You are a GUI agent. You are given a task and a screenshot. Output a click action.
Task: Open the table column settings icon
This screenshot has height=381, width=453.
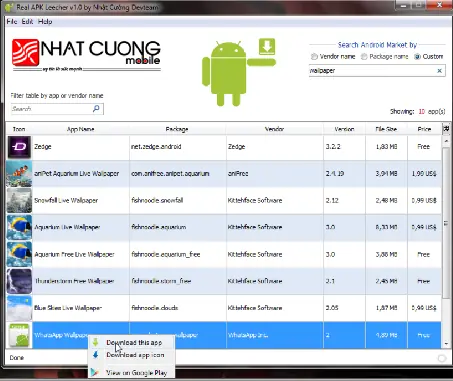(x=446, y=129)
